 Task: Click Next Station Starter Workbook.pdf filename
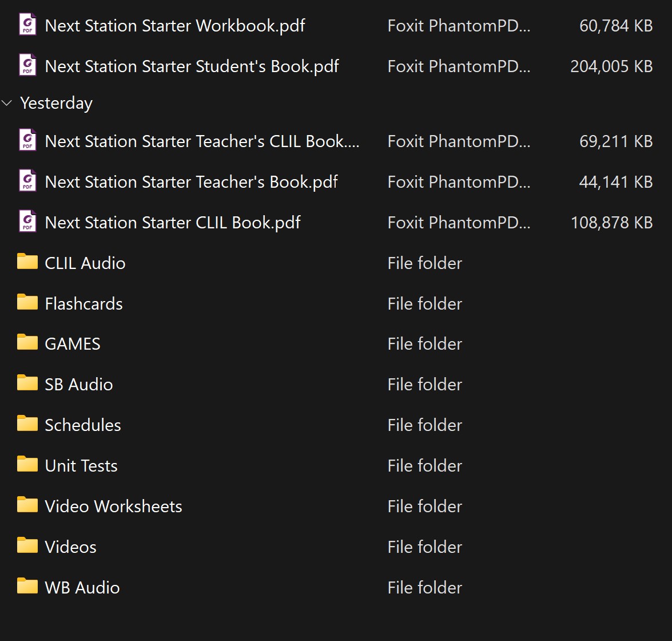tap(175, 26)
